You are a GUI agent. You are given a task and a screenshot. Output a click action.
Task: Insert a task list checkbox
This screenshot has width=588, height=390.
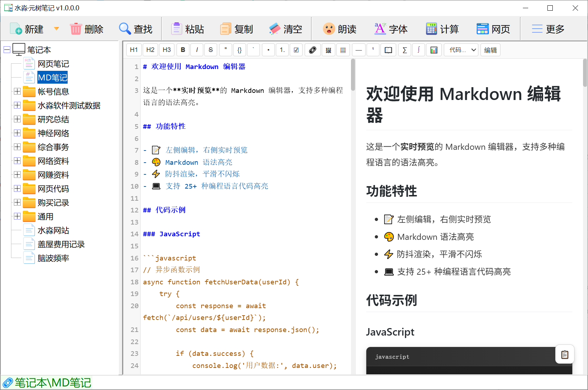coord(296,50)
